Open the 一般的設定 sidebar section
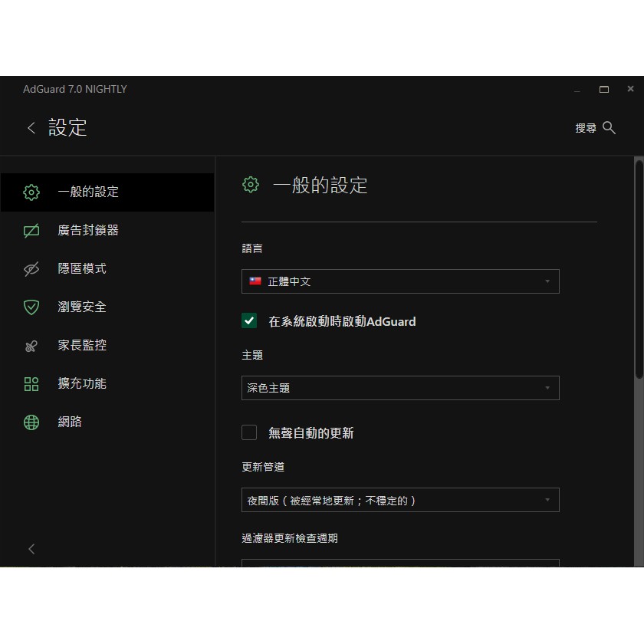 pyautogui.click(x=107, y=192)
